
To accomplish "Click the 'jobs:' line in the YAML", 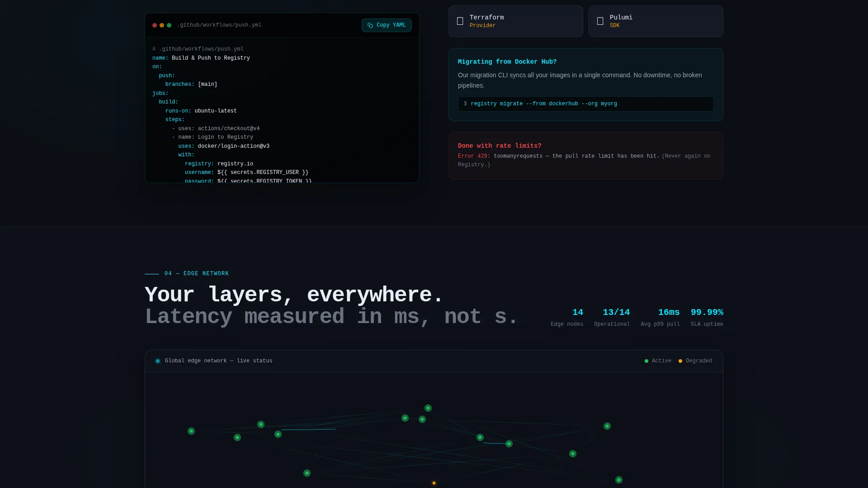I will click(160, 94).
